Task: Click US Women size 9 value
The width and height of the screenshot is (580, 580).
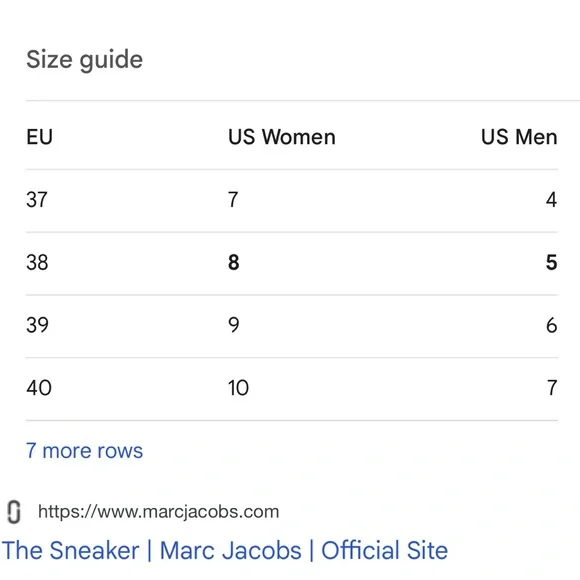Action: pyautogui.click(x=233, y=325)
